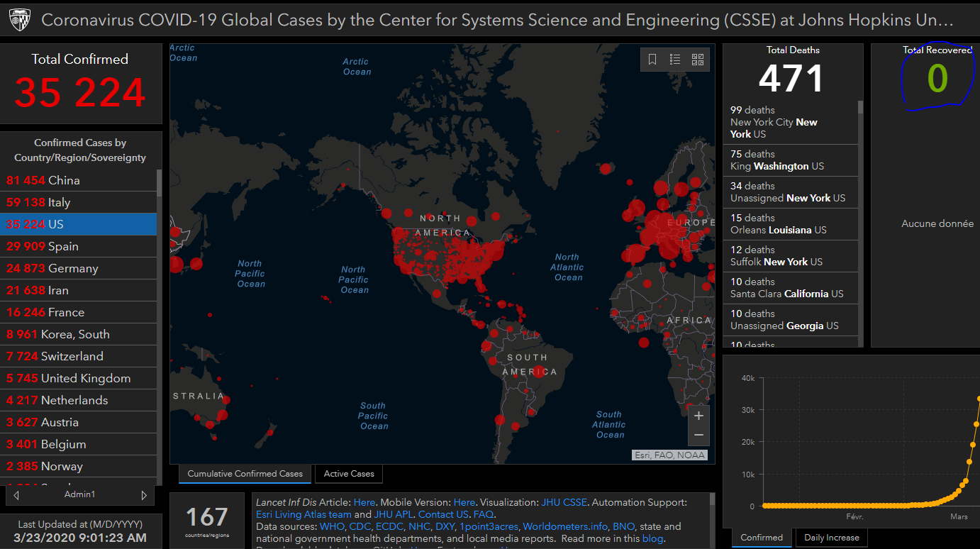Screen dimensions: 980x549
Task: Click the Total Confirmed 35 224 figure
Action: (x=80, y=92)
